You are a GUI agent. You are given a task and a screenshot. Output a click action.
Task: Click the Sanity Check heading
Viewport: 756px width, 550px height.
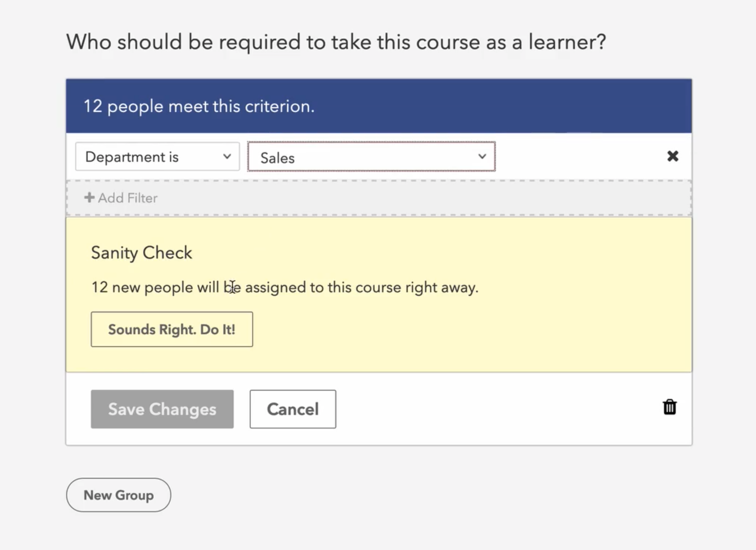pos(142,253)
